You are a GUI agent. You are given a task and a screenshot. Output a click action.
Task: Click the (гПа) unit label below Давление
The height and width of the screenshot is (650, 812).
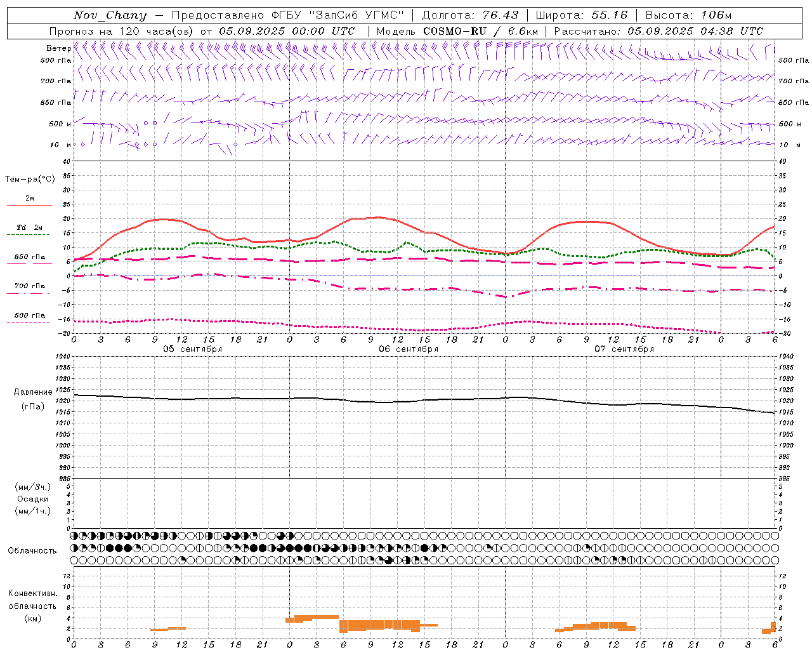(33, 407)
